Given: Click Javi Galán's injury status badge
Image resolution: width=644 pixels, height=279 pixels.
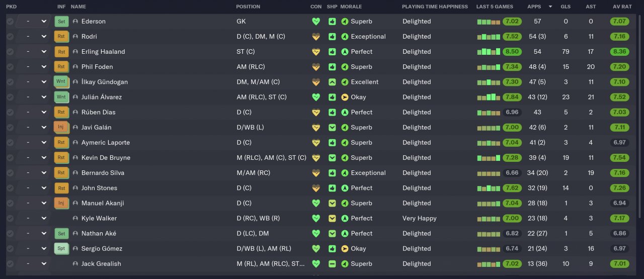Looking at the screenshot, I should coord(61,128).
